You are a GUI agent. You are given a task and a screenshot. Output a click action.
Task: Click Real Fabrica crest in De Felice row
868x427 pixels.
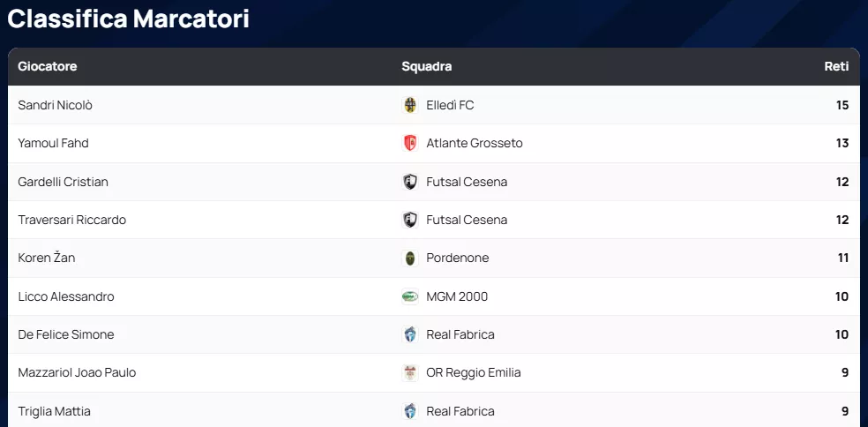pos(409,334)
